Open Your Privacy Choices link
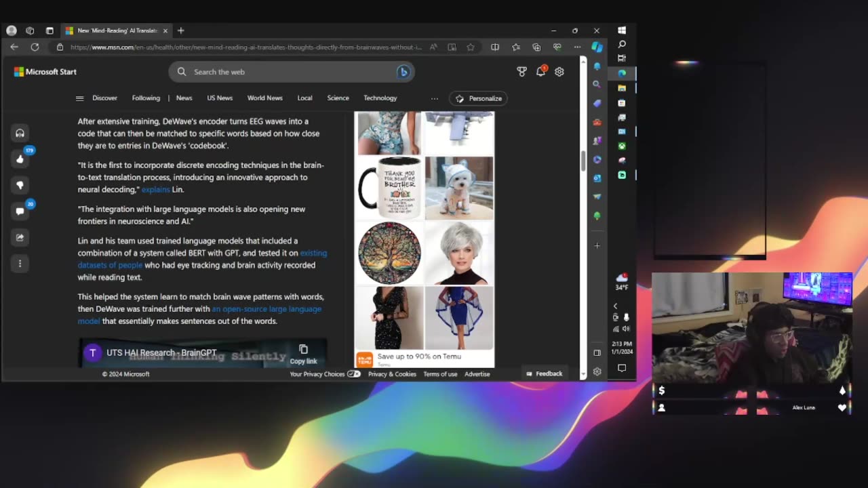Image resolution: width=868 pixels, height=488 pixels. (325, 374)
